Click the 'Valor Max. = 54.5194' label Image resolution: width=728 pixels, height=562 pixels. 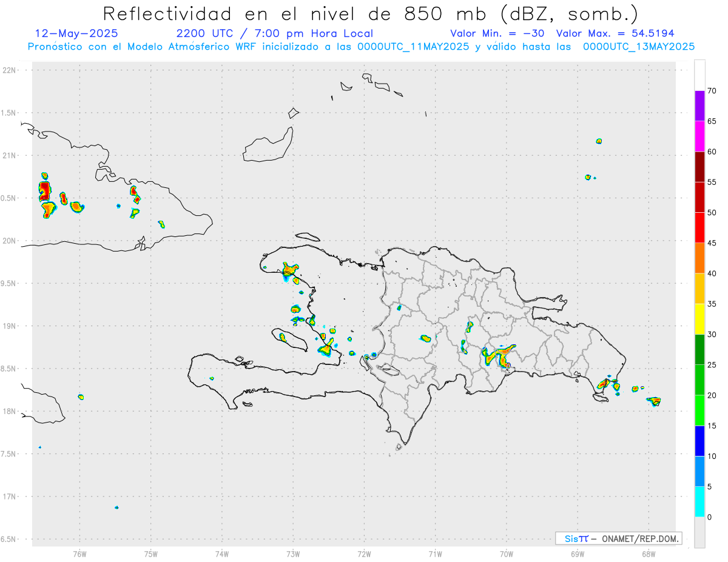click(x=615, y=33)
